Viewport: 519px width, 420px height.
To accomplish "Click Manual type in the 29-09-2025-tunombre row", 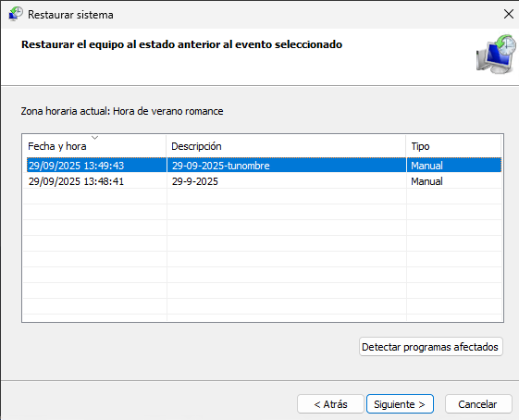I will tap(426, 166).
